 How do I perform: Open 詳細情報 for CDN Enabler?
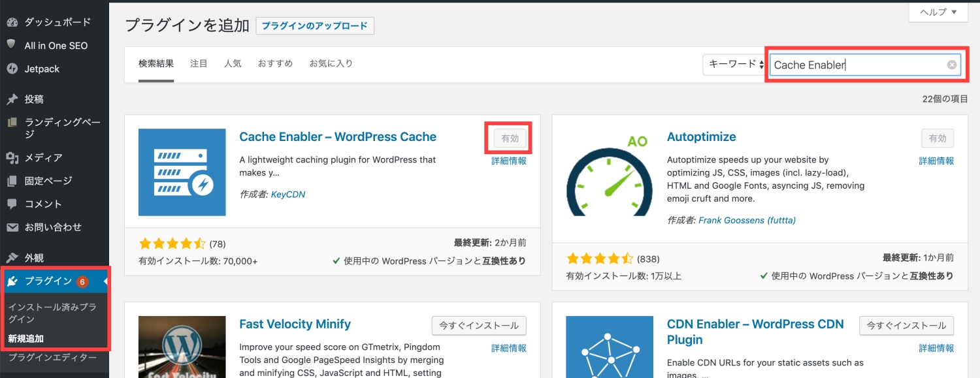click(936, 348)
